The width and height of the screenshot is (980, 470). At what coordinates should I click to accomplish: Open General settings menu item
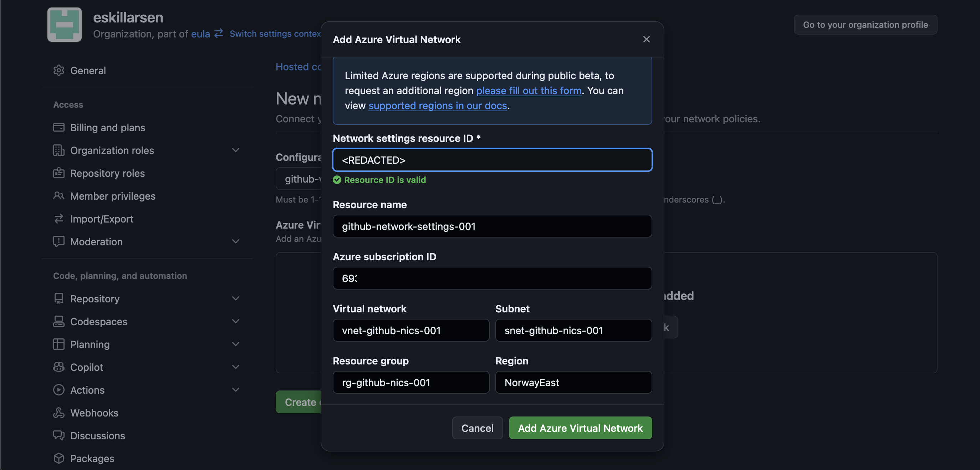click(x=147, y=70)
